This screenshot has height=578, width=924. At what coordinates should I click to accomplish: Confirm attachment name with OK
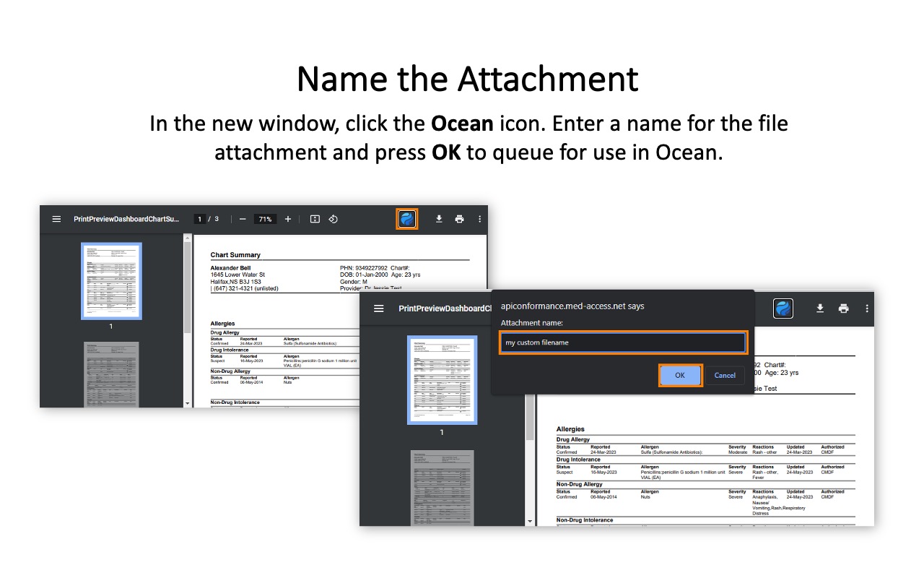click(x=680, y=376)
